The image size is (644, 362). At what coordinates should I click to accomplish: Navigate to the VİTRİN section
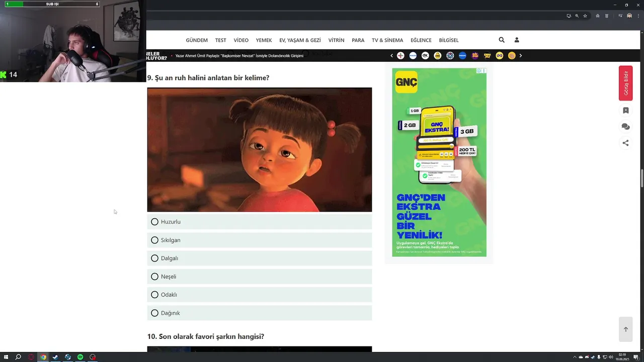point(336,40)
